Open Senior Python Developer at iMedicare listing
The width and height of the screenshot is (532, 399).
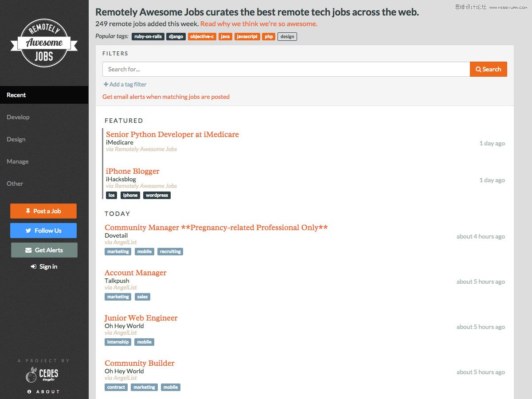pyautogui.click(x=172, y=134)
